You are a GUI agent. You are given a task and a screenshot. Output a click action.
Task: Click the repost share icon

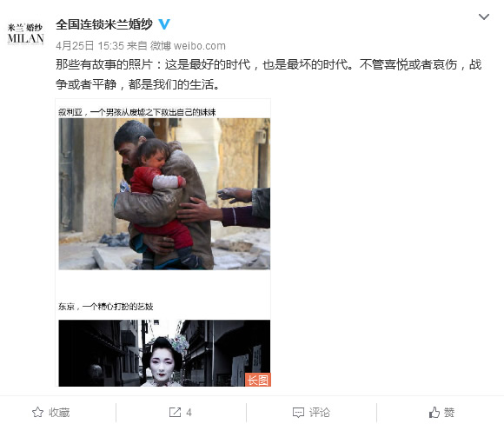(x=175, y=412)
